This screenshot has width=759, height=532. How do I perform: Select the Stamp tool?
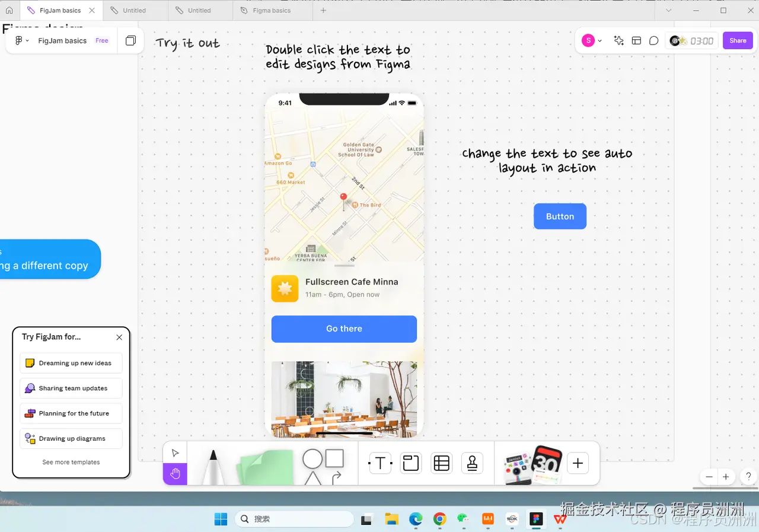pos(472,463)
